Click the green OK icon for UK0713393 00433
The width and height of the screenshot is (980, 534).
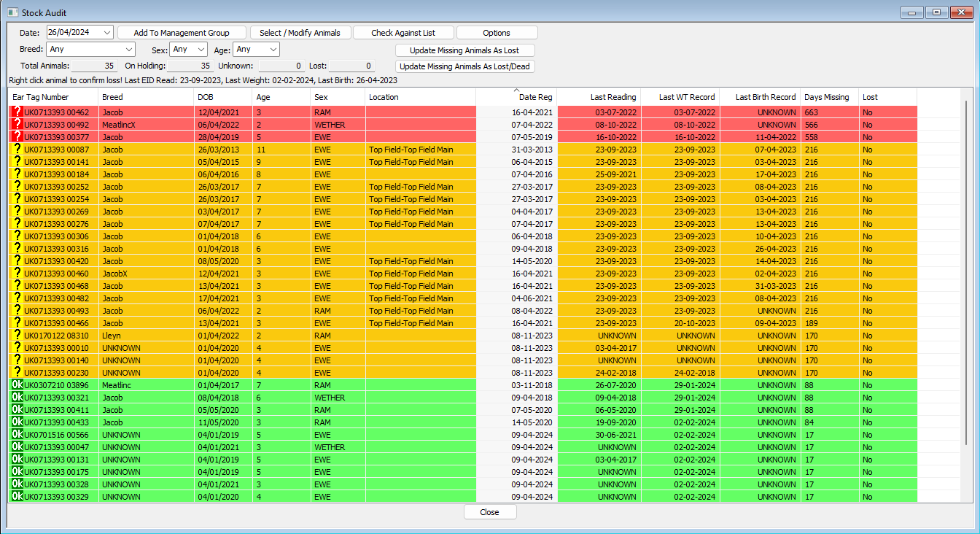[x=17, y=422]
